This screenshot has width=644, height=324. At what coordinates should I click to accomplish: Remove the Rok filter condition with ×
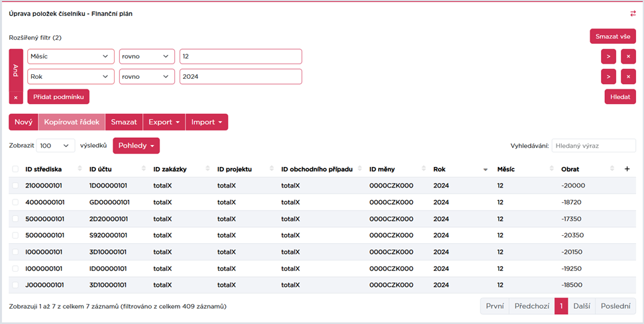pyautogui.click(x=628, y=76)
